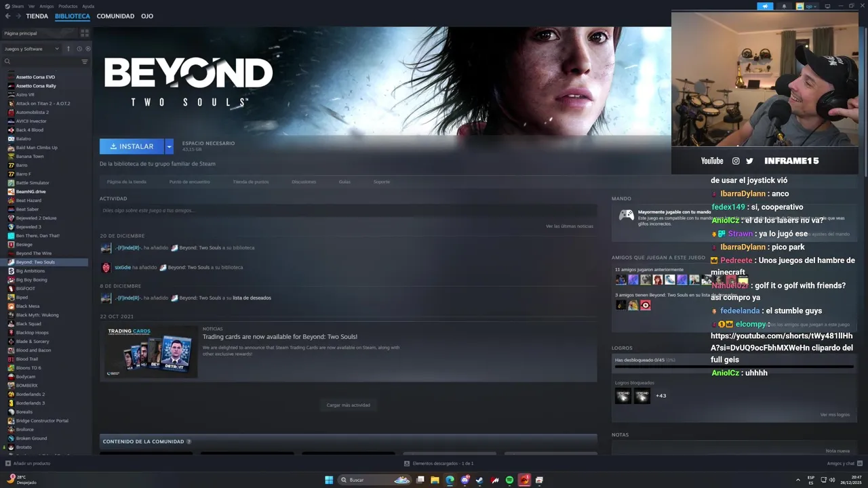
Task: Select BeamNG.drive in library list
Action: click(31, 192)
